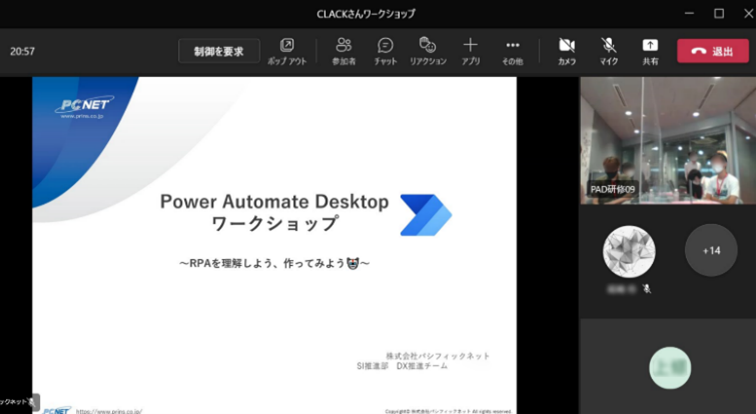Image resolution: width=756 pixels, height=414 pixels.
Task: Click the ワークショップ heading on slide
Action: 274,224
